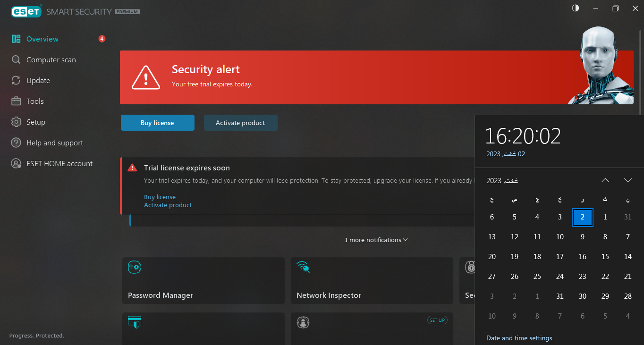
Task: Select day 17 in the calendar
Action: [560, 257]
